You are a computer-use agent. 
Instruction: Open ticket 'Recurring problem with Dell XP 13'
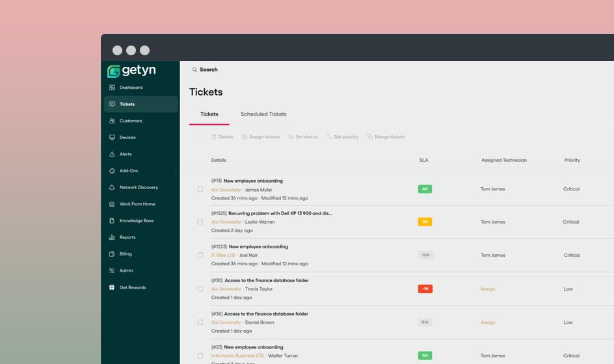(280, 213)
